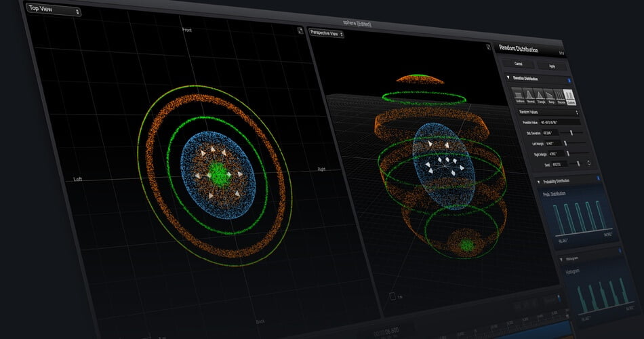Click the Left Margin value field
Screen dimensions: 644x339
[550, 143]
